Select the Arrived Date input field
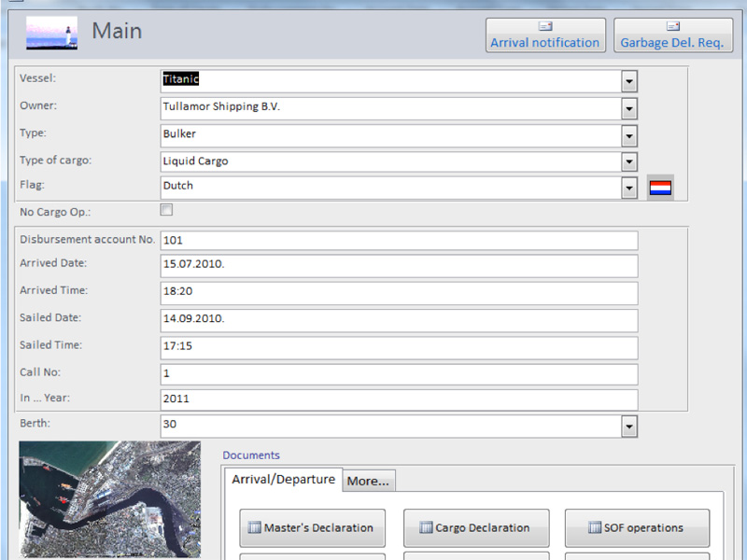 (x=399, y=265)
